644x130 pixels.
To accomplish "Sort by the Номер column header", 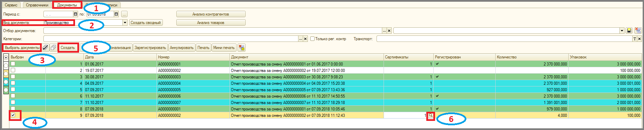I will click(x=193, y=57).
